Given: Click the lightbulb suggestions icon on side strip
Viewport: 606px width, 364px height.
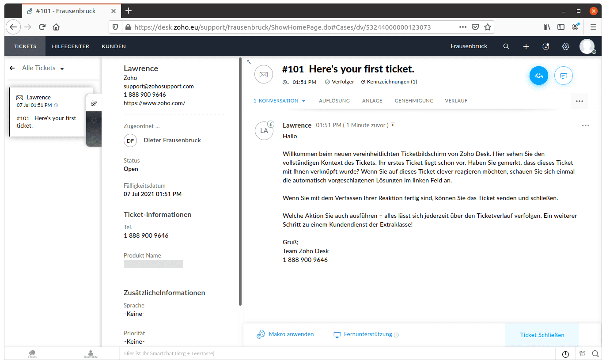Looking at the screenshot, I should coord(94,120).
